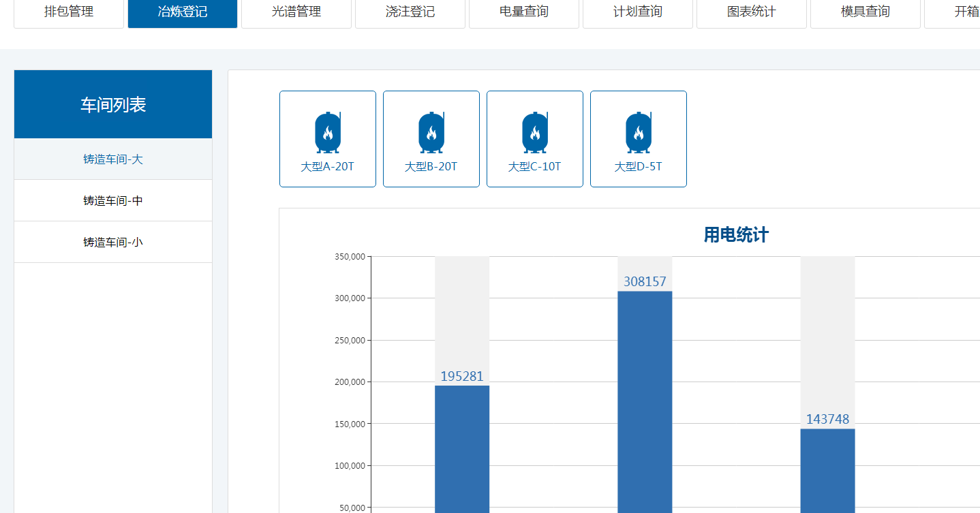Open the 排包管理 tab
Viewport: 980px width, 513px height.
pyautogui.click(x=69, y=12)
